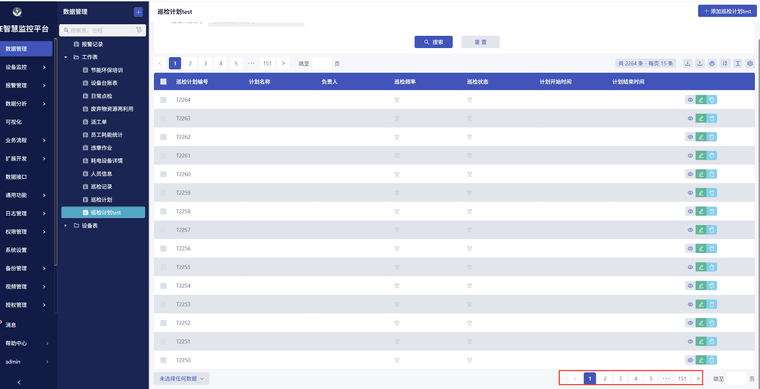Edit row T2254 with the pencil icon
Image resolution: width=760 pixels, height=389 pixels.
[701, 286]
